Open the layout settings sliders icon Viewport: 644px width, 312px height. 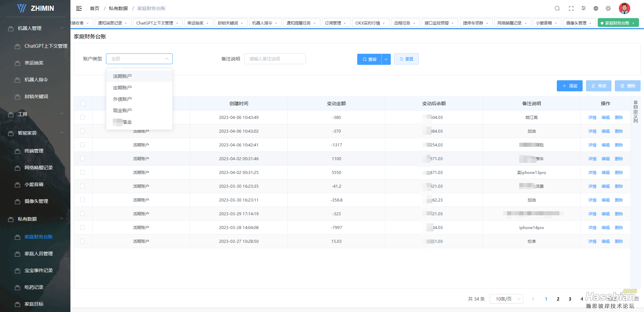point(584,8)
